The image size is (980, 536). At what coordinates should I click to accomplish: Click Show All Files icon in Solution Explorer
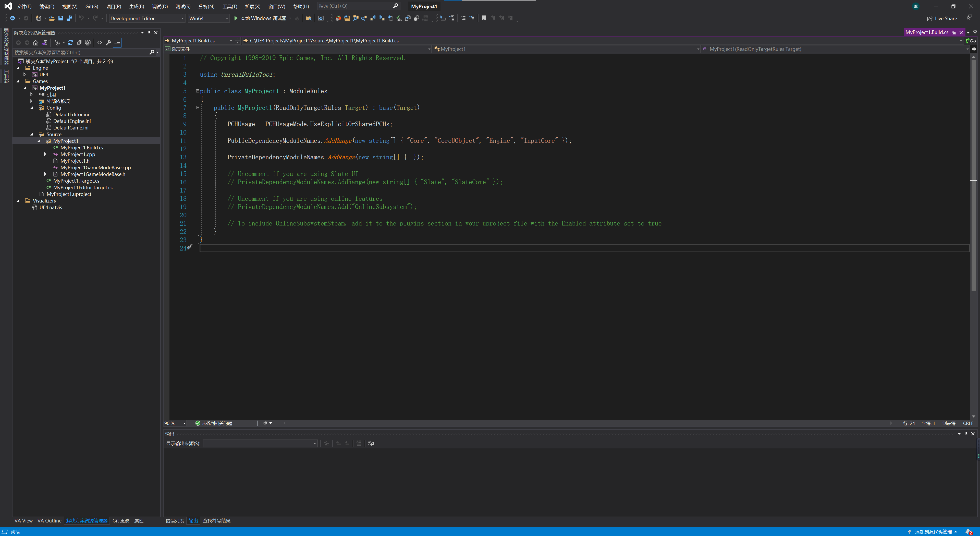click(88, 43)
